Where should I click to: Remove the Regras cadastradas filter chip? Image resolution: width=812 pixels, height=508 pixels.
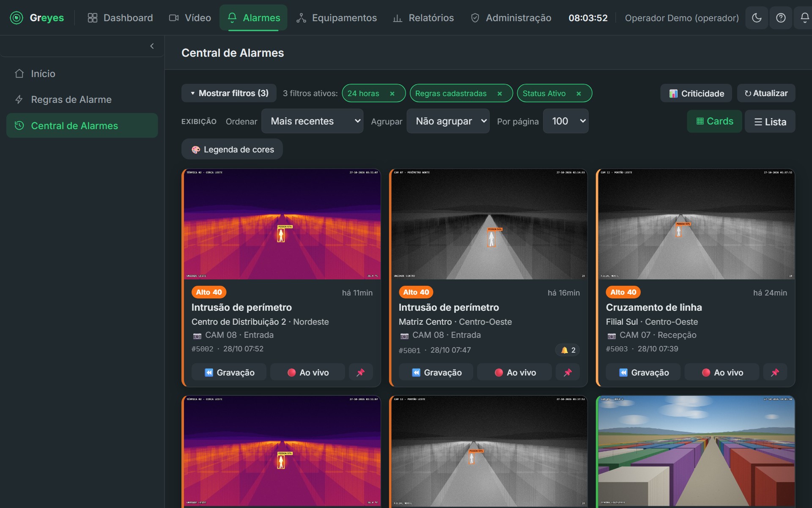pos(499,94)
